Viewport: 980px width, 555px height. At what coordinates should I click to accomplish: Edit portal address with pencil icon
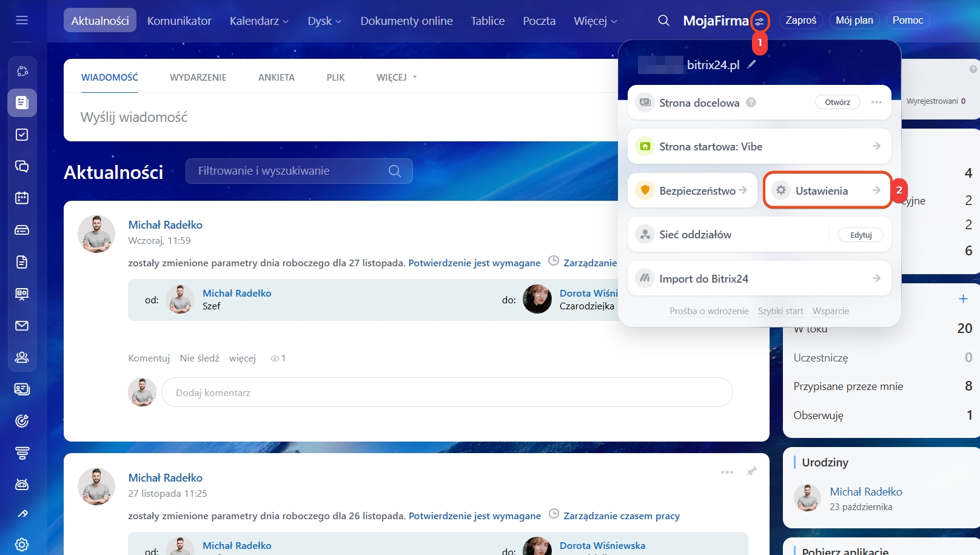[752, 64]
